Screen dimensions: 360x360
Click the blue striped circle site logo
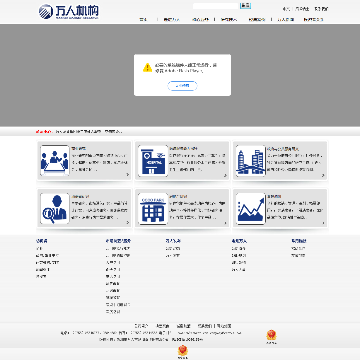[46, 11]
